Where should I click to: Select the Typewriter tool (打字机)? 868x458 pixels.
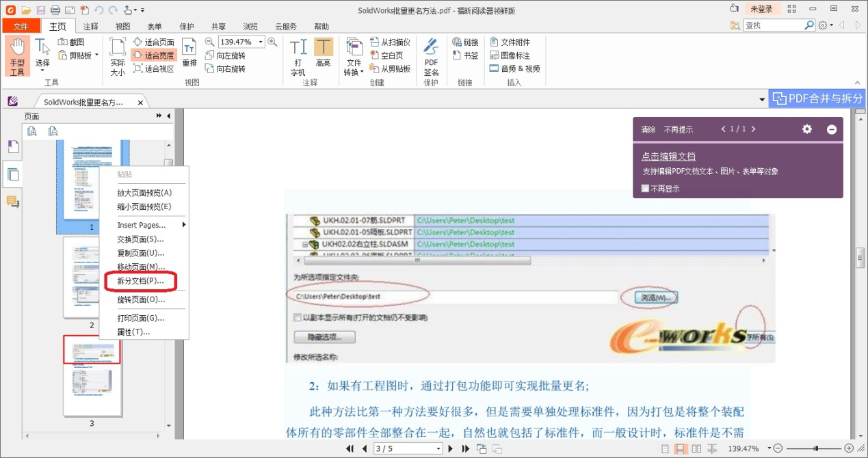point(298,56)
